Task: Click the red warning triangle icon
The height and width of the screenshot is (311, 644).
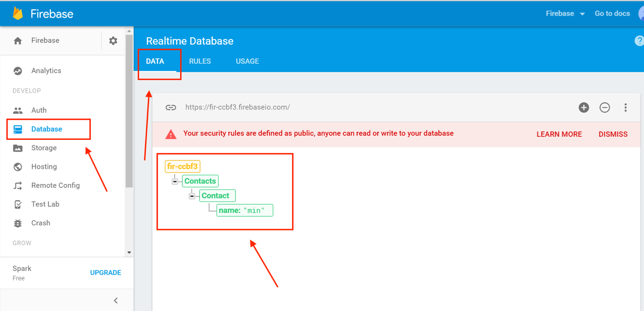Action: (x=171, y=134)
